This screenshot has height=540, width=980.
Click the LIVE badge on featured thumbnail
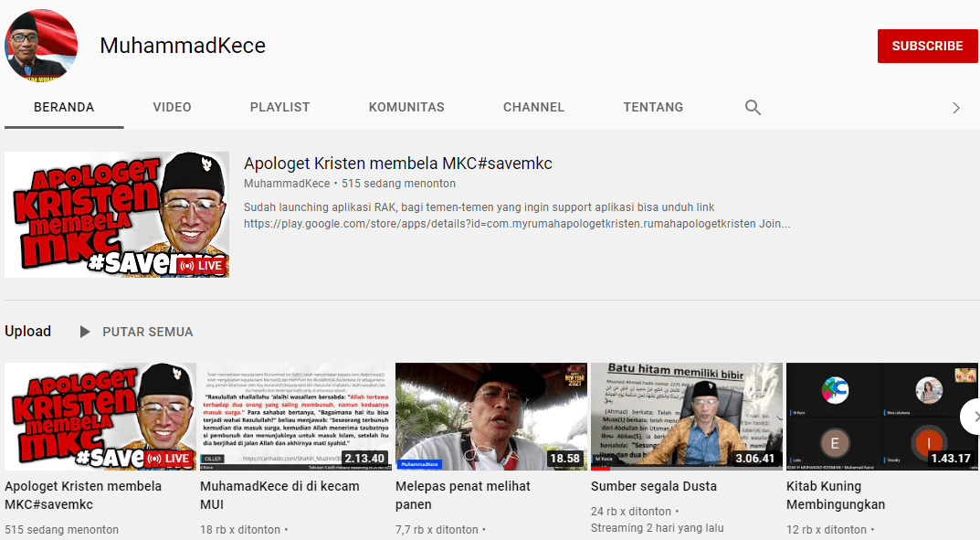pyautogui.click(x=201, y=266)
